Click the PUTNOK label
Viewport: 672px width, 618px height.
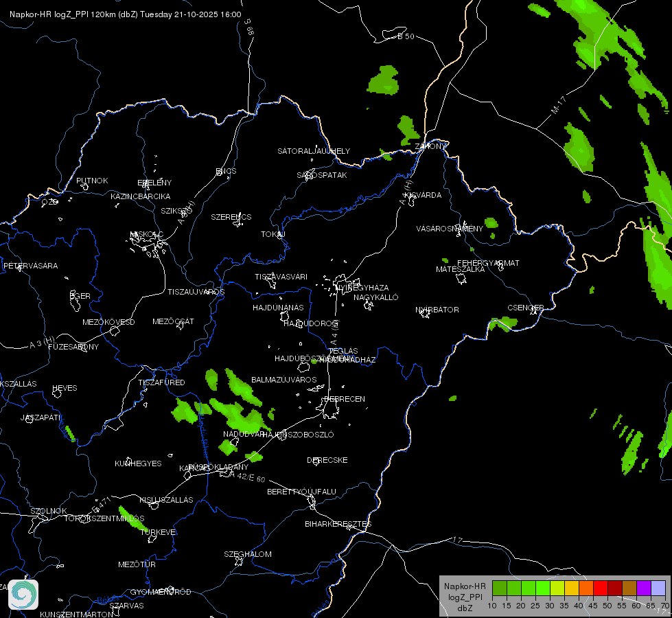click(x=92, y=181)
